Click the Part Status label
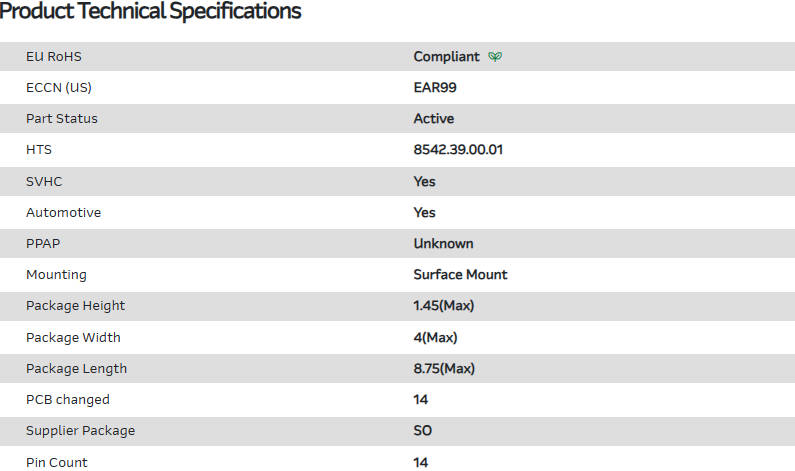 pos(62,119)
